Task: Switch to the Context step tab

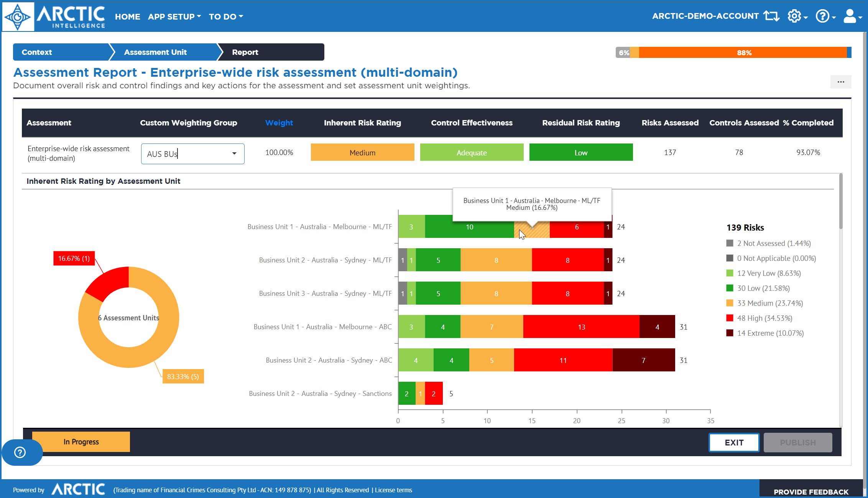Action: (x=61, y=52)
